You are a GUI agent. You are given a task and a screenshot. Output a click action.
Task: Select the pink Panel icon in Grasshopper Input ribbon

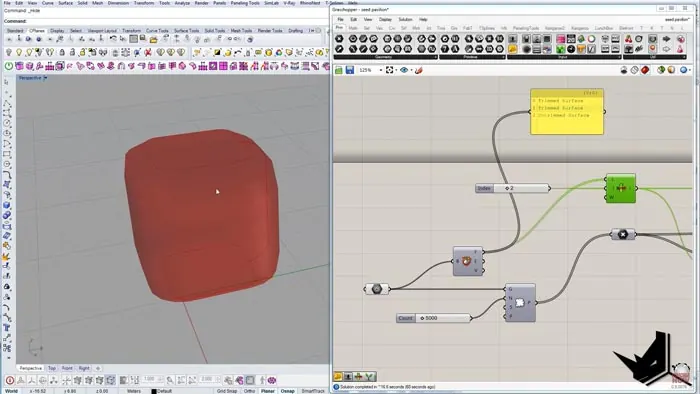click(561, 39)
